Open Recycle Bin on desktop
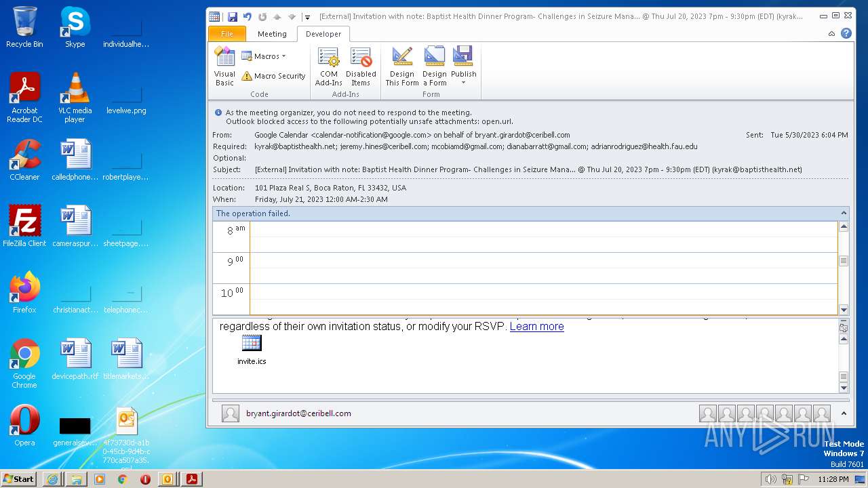The height and width of the screenshot is (488, 868). pos(24,27)
